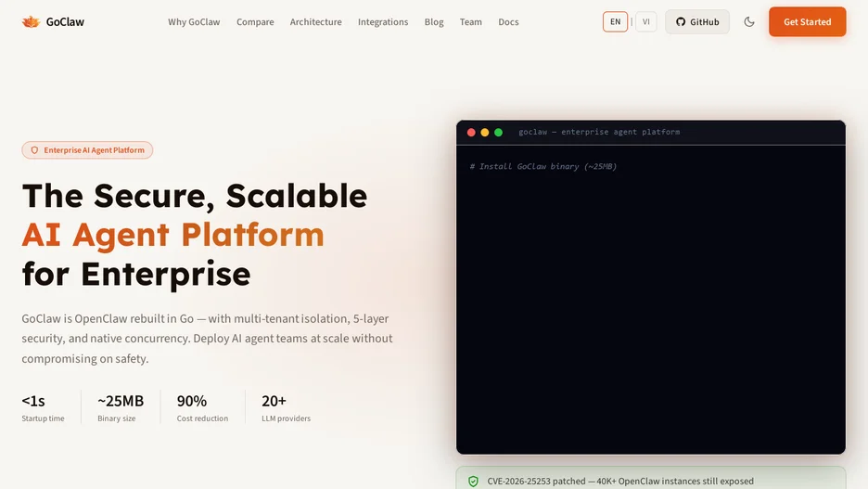Click the GoClaw description paragraph

pyautogui.click(x=207, y=339)
